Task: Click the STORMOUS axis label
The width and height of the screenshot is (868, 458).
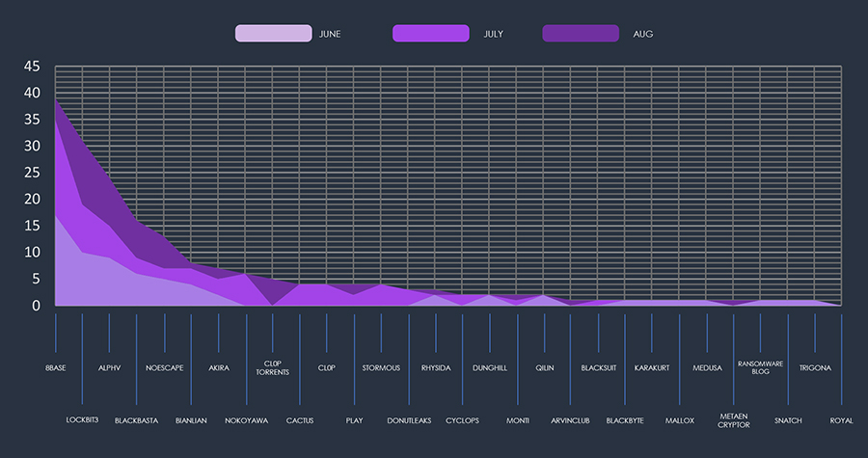Action: pyautogui.click(x=381, y=367)
